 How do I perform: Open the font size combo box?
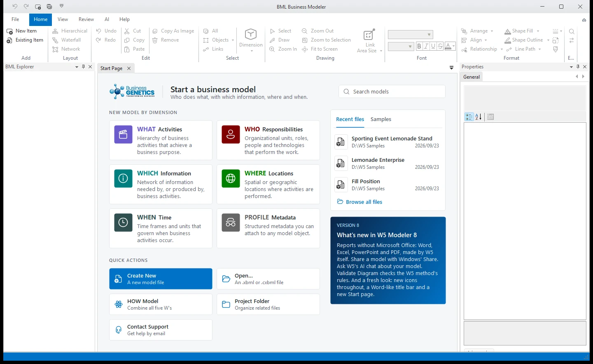pyautogui.click(x=401, y=47)
